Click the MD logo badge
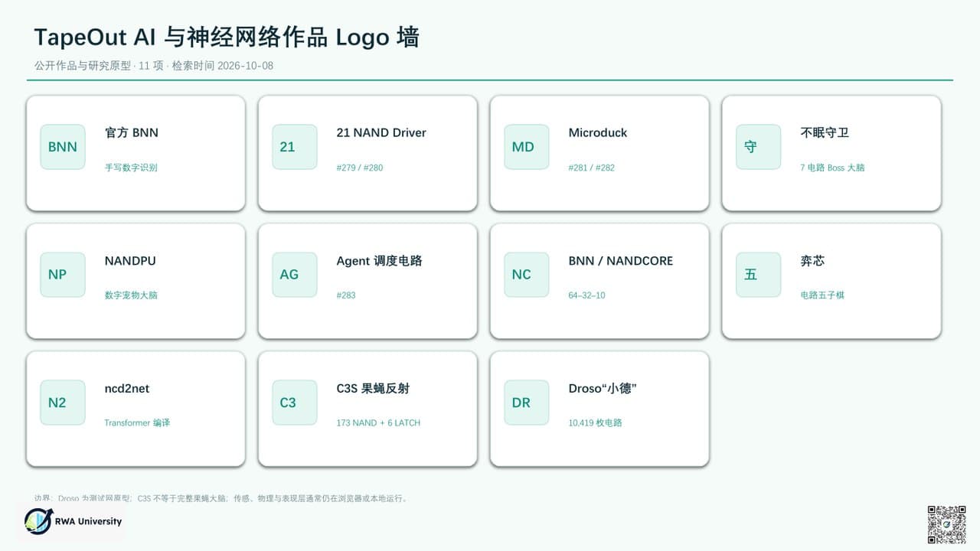 pyautogui.click(x=527, y=147)
